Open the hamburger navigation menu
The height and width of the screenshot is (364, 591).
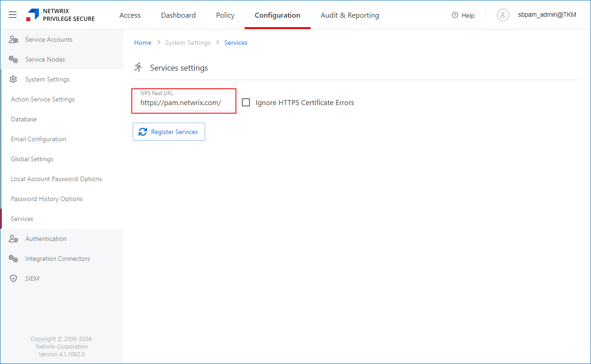(x=12, y=14)
